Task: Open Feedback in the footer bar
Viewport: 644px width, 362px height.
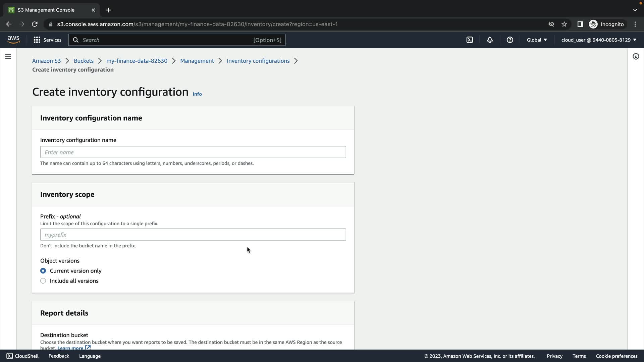Action: pos(59,356)
